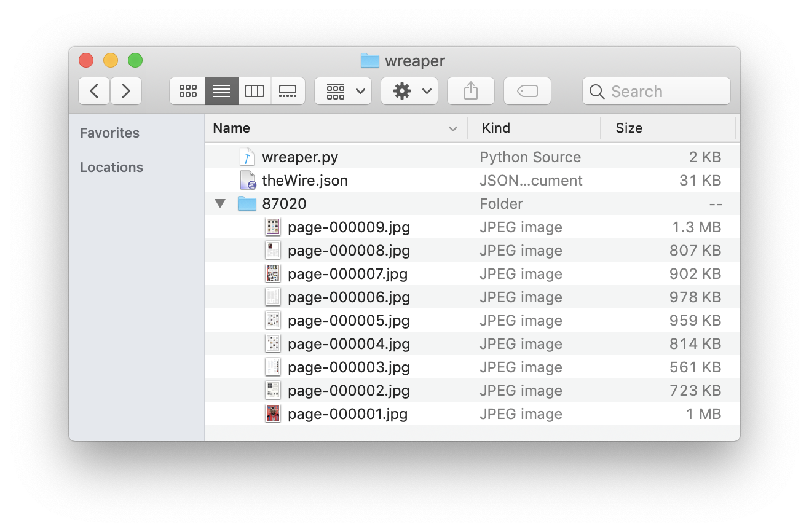Switch to icon view
The height and width of the screenshot is (532, 809).
click(x=187, y=91)
